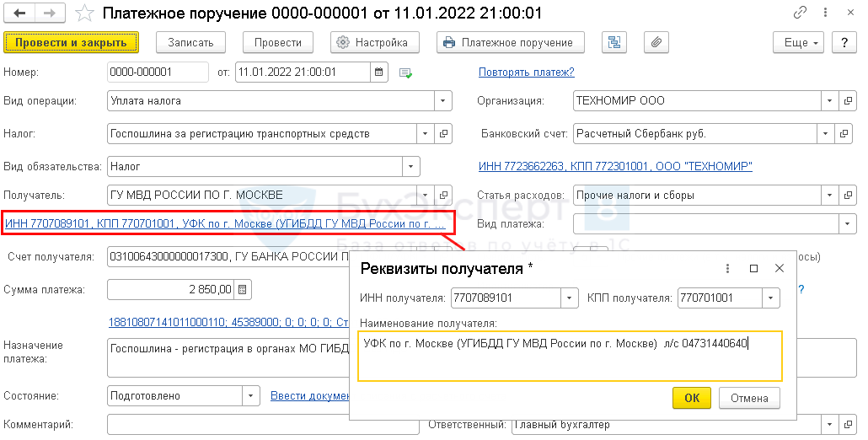Add document to favorites with star icon
The image size is (868, 440).
pyautogui.click(x=84, y=13)
